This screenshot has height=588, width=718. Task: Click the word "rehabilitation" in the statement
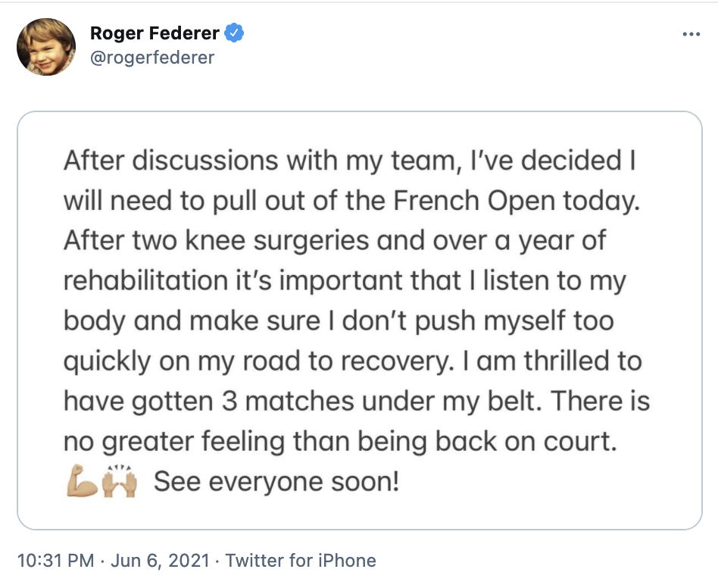(x=141, y=280)
